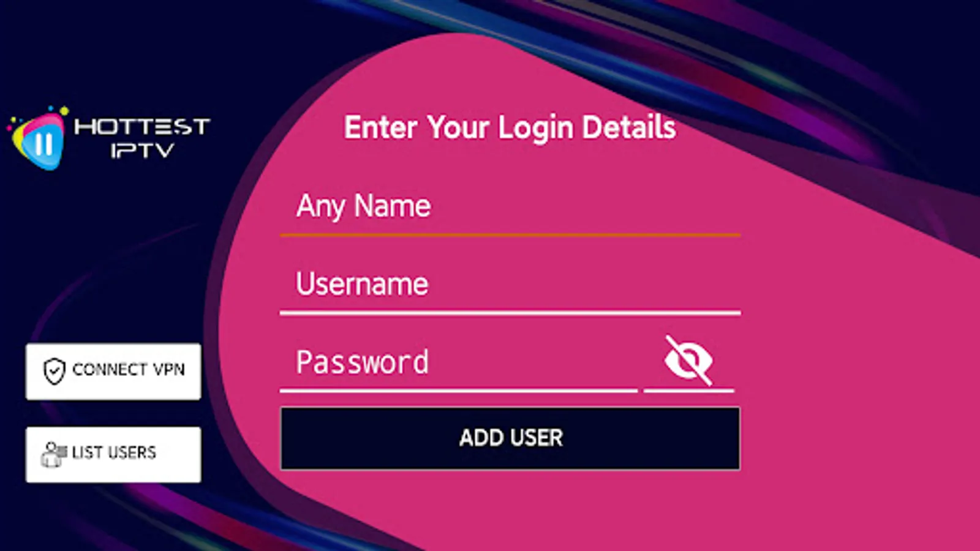Click the LIST USERS label text
The image size is (980, 551).
pos(114,452)
